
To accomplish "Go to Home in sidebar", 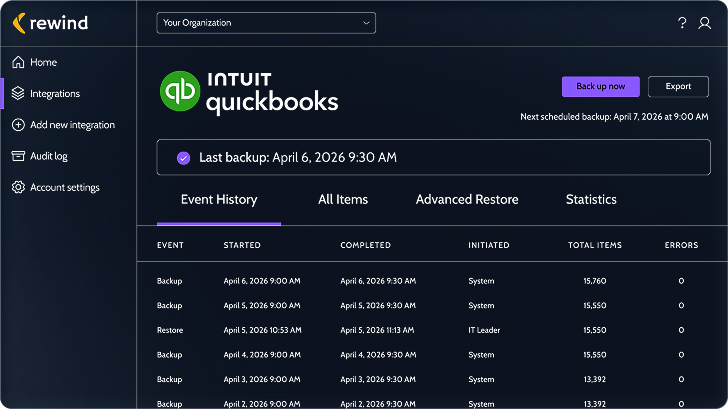I will click(x=44, y=62).
